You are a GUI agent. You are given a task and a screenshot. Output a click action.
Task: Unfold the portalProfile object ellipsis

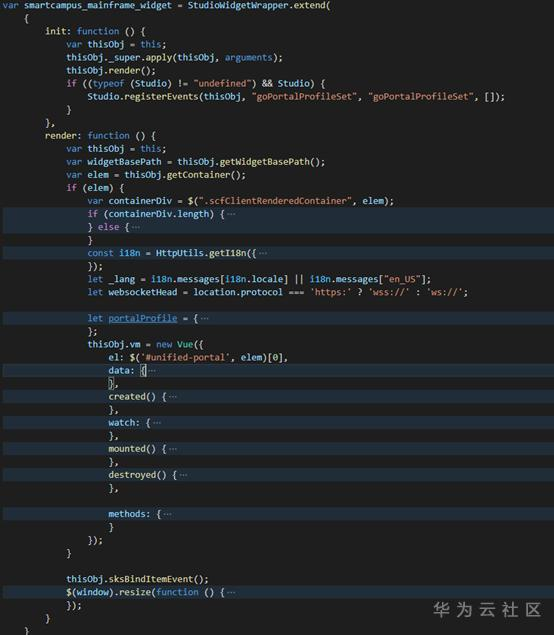[205, 318]
